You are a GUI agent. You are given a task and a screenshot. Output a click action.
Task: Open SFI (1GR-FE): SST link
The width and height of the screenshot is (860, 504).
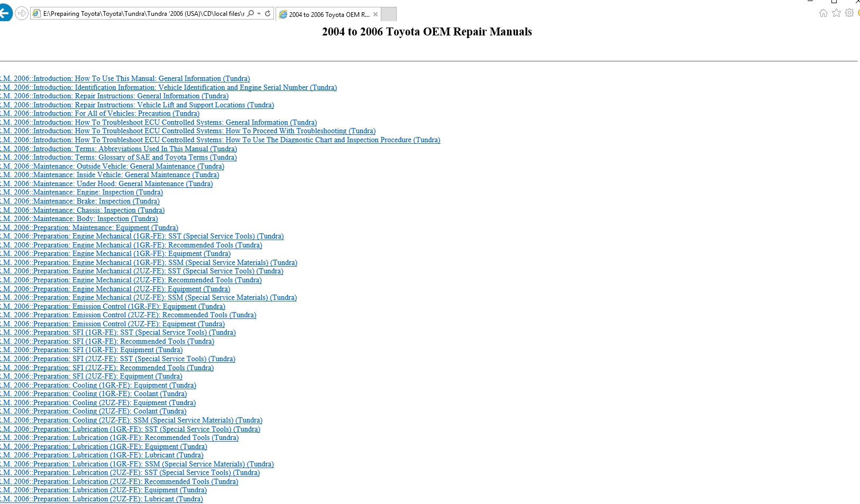coord(118,333)
